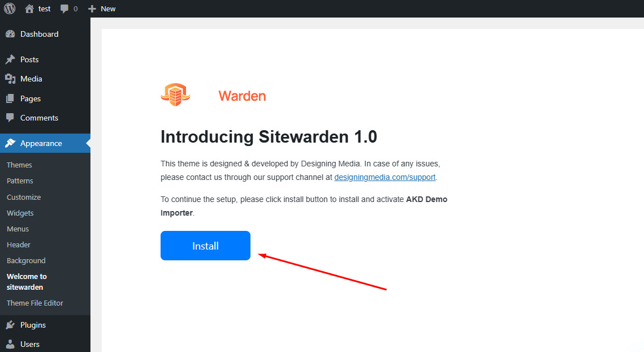This screenshot has width=644, height=352.
Task: Click the Plugins plug icon
Action: 10,325
